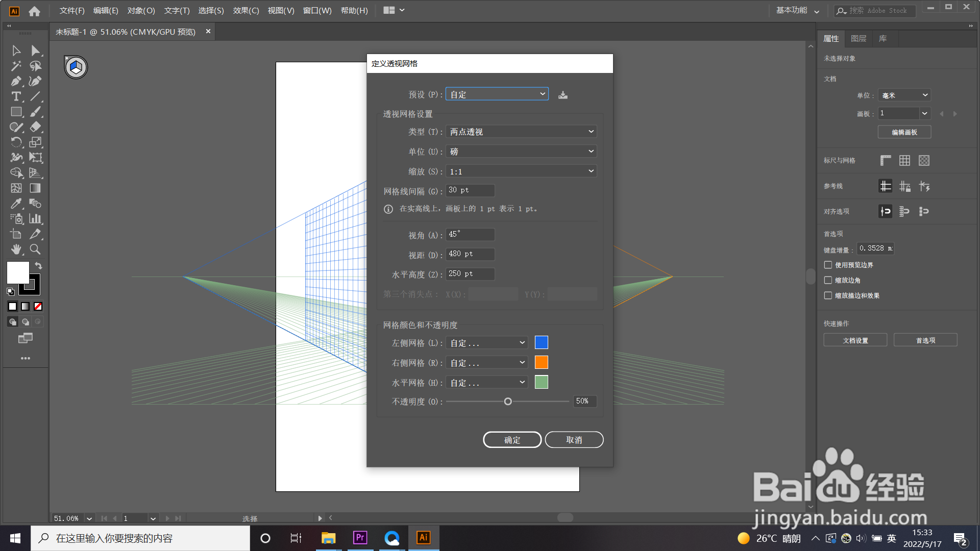Show the grid icon in properties
980x551 pixels.
click(x=904, y=161)
